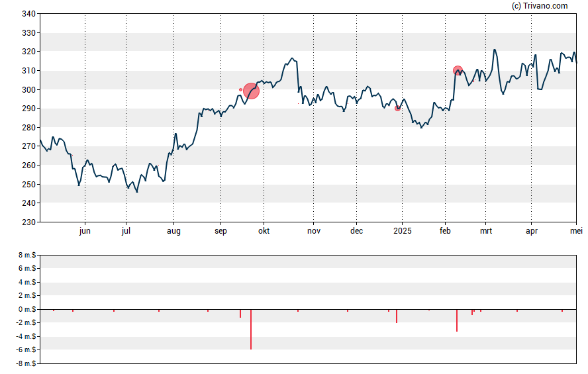The image size is (588, 374).
Task: Click the '8 m.$' volume axis label
Action: coord(27,256)
